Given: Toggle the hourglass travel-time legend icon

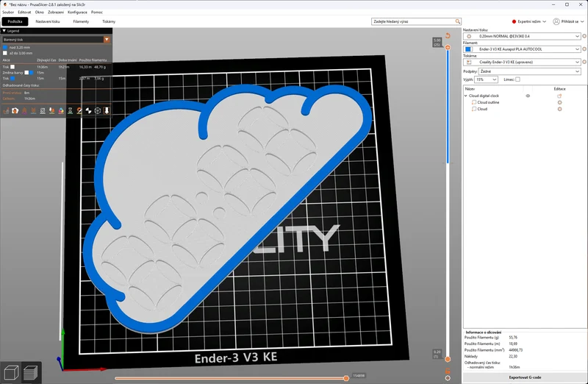Looking at the screenshot, I should tap(70, 111).
